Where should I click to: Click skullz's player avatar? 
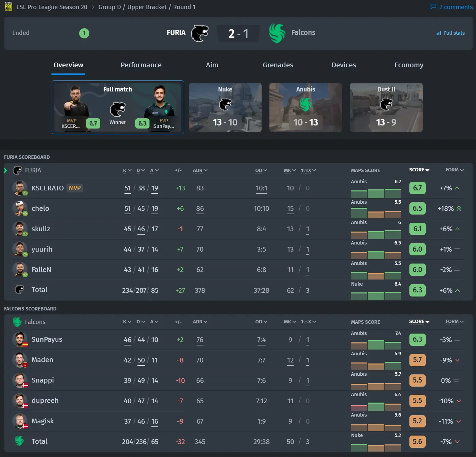[20, 228]
